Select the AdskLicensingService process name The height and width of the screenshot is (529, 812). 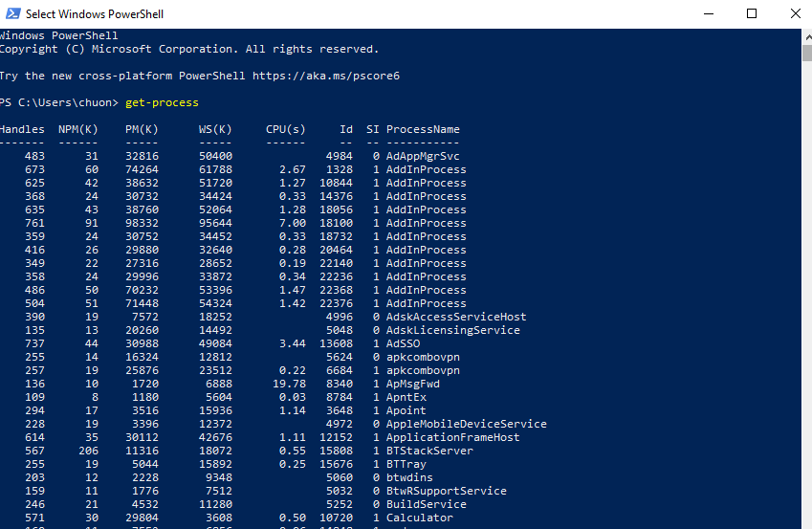tap(453, 330)
